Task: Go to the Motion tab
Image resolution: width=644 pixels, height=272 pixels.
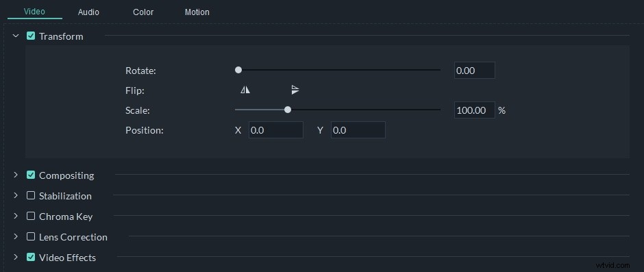Action: [197, 12]
